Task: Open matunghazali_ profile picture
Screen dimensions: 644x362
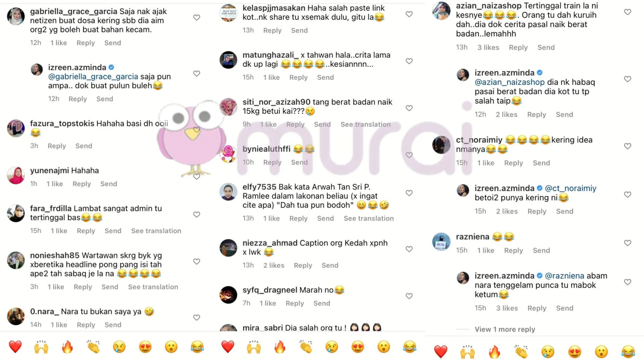Action: point(228,60)
